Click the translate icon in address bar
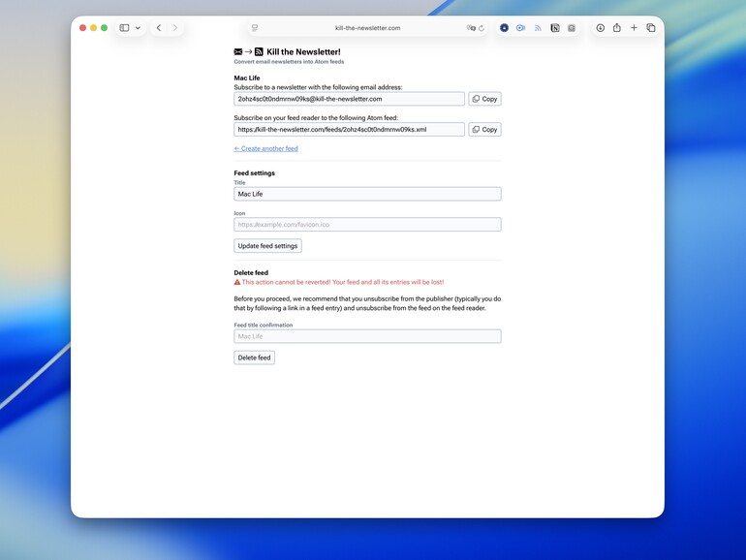Screen dimensions: 746x560 (x=471, y=28)
